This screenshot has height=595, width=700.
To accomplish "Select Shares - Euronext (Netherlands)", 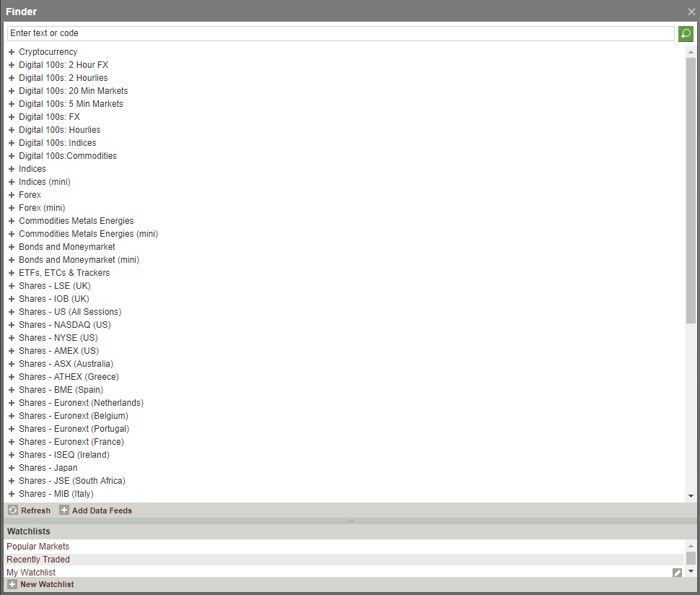I will tap(82, 403).
